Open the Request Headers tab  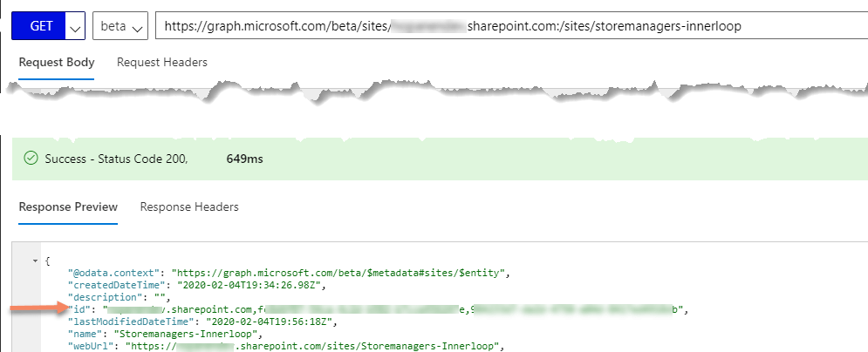[x=162, y=62]
